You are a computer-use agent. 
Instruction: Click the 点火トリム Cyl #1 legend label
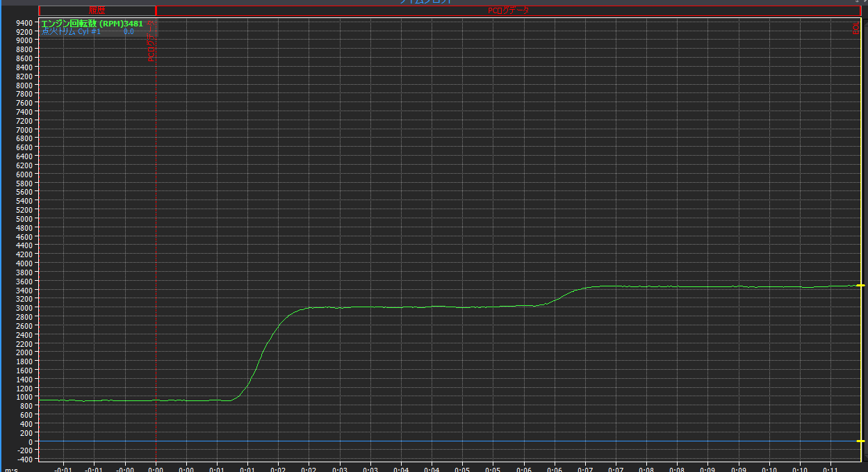[x=71, y=32]
